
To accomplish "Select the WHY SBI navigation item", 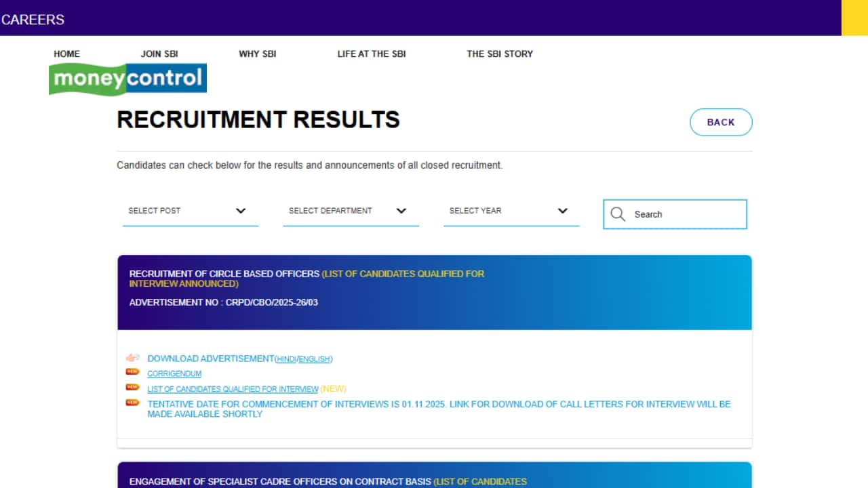I will (x=257, y=54).
